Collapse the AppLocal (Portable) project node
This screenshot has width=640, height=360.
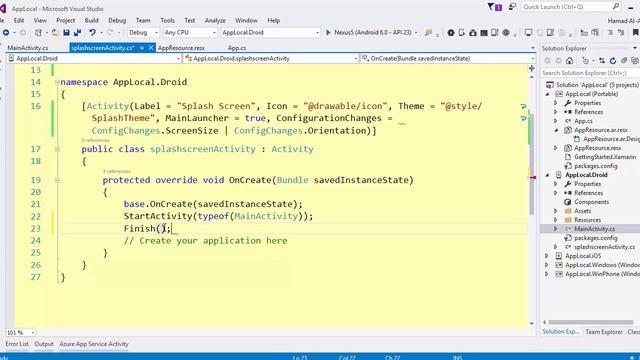(x=547, y=94)
